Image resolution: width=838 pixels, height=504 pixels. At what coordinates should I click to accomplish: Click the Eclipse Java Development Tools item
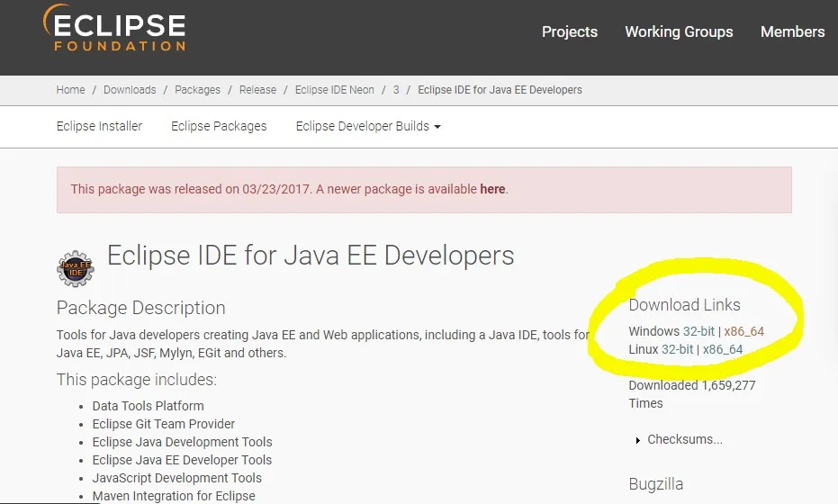tap(182, 442)
